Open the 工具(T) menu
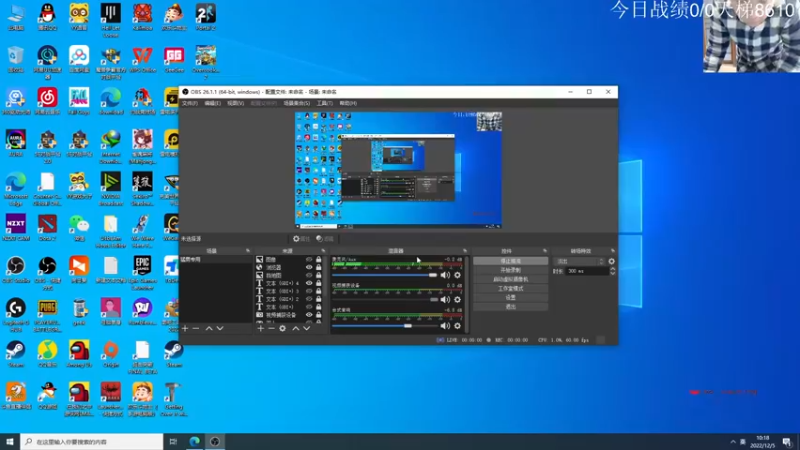The height and width of the screenshot is (450, 800). click(324, 103)
